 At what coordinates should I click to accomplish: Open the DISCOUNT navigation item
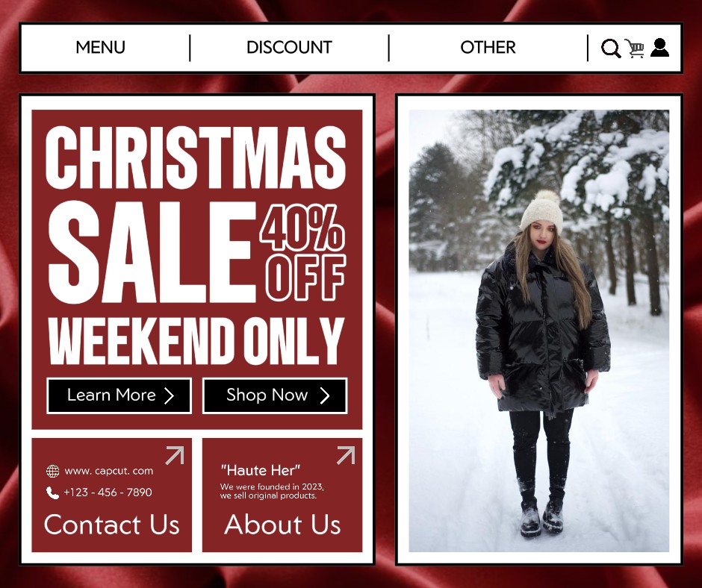pos(289,48)
